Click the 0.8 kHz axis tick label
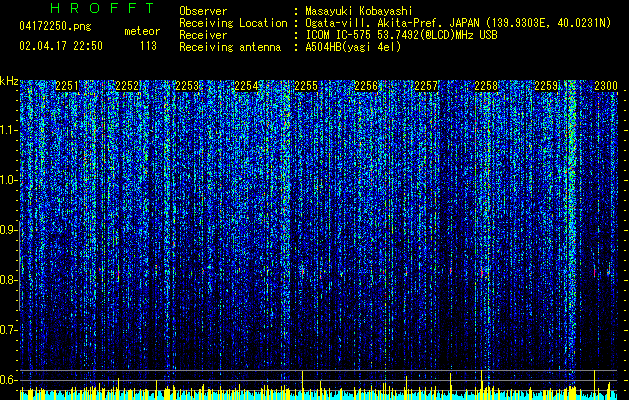629x400 pixels. pyautogui.click(x=9, y=280)
